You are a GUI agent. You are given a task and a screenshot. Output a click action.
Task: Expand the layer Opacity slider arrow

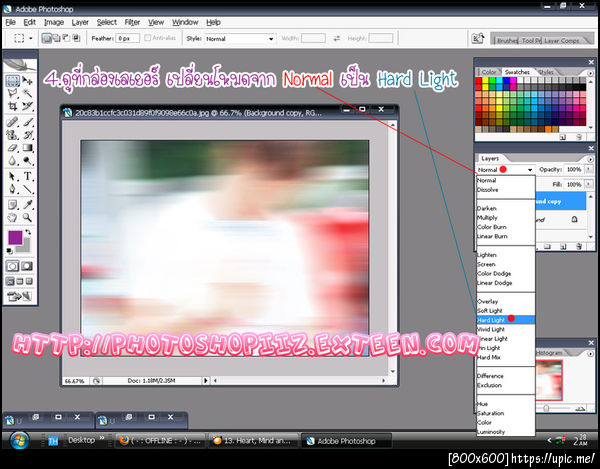pos(589,169)
